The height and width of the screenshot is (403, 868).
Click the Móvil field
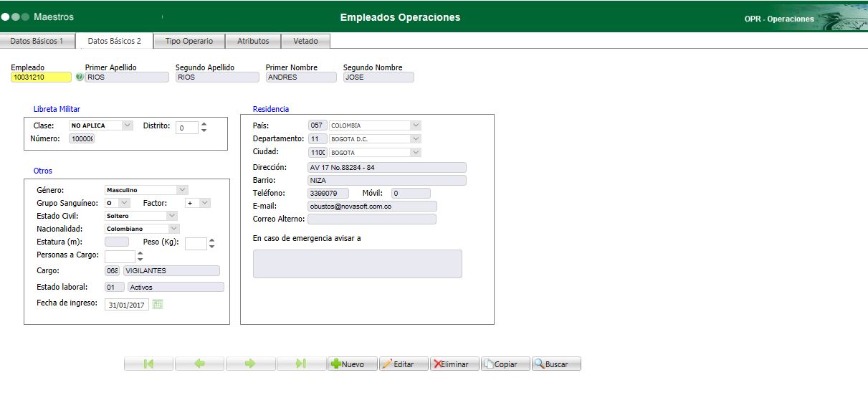coord(411,193)
